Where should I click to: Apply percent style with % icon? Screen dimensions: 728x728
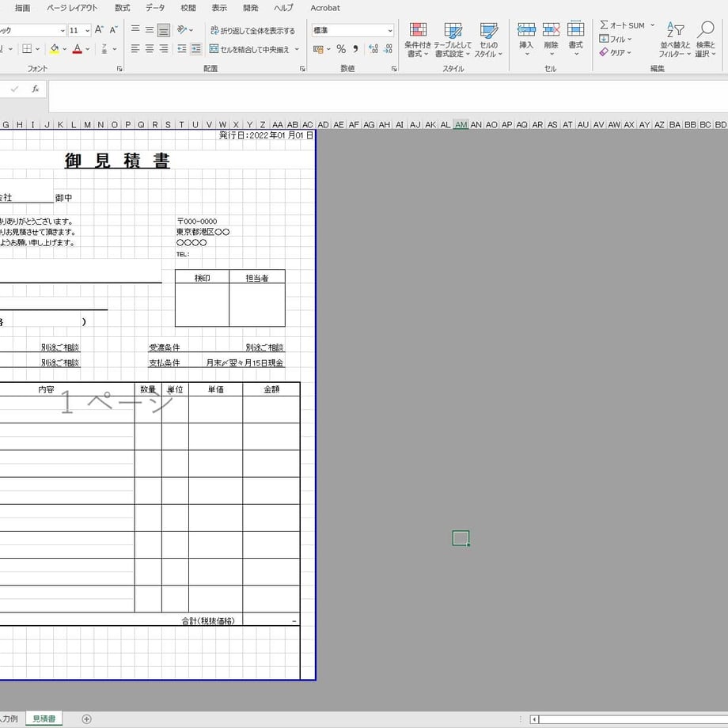341,49
